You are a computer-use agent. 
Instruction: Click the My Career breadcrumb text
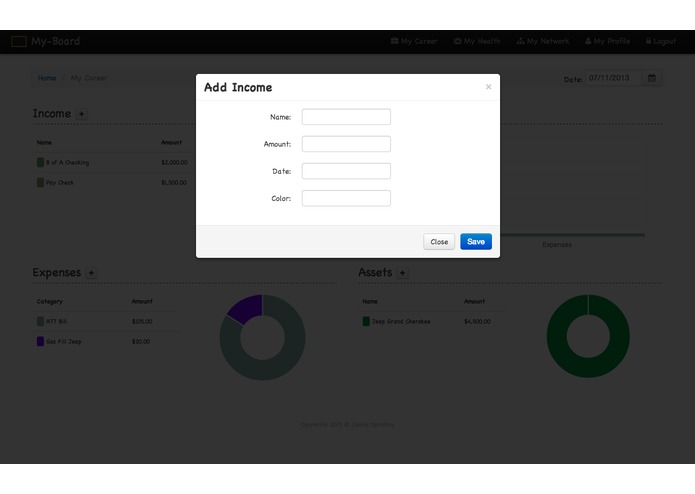(x=89, y=78)
